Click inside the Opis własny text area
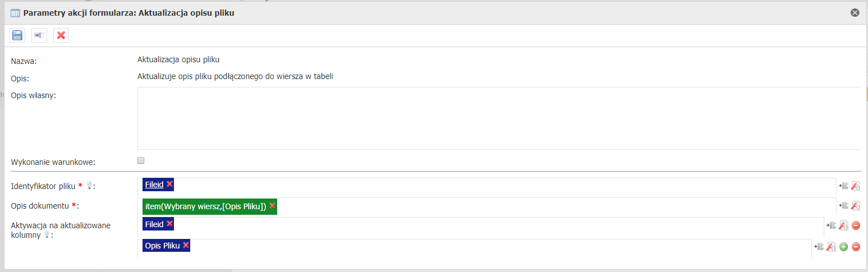The height and width of the screenshot is (272, 868). point(498,118)
